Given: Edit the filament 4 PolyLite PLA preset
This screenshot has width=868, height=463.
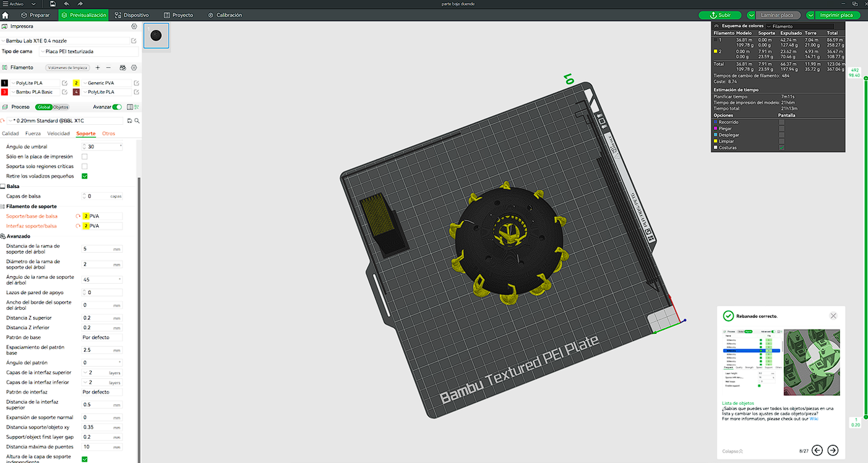Looking at the screenshot, I should point(136,92).
